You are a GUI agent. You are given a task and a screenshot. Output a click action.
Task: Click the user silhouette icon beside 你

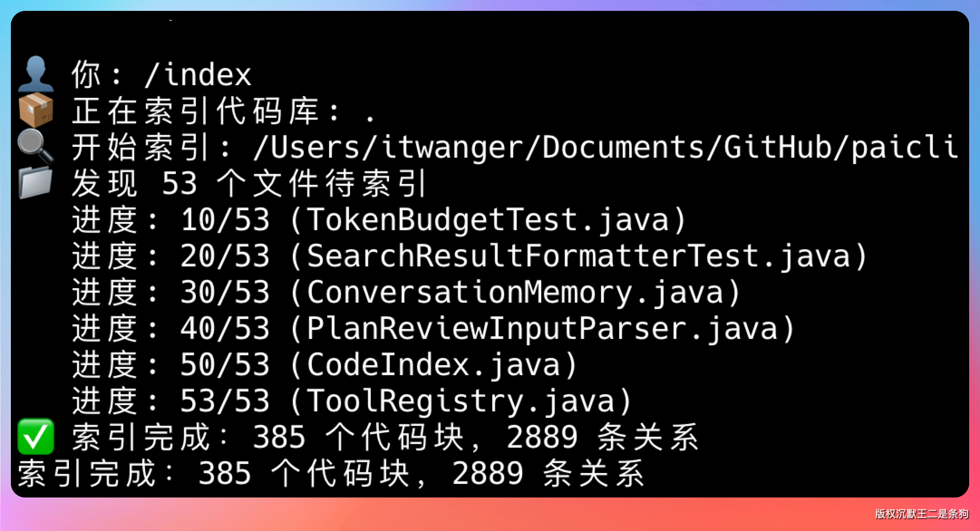[36, 74]
